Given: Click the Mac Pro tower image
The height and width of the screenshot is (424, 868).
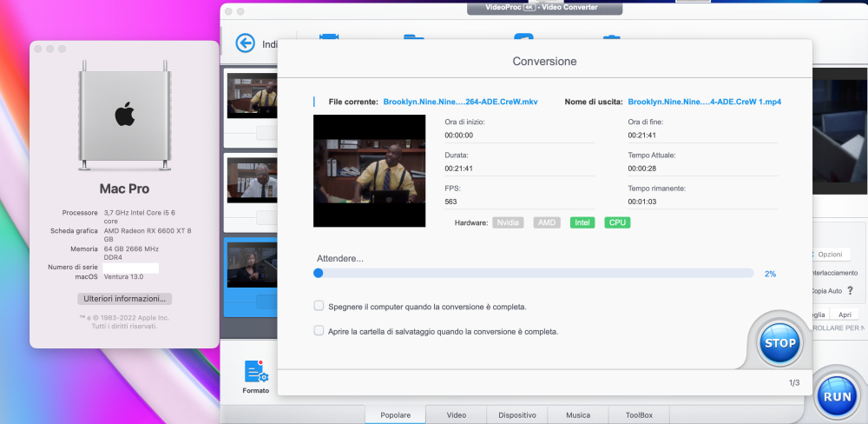Looking at the screenshot, I should (x=124, y=116).
